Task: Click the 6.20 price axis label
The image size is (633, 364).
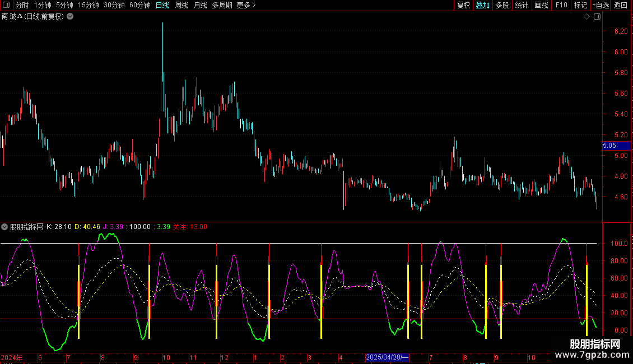Action: click(x=621, y=31)
